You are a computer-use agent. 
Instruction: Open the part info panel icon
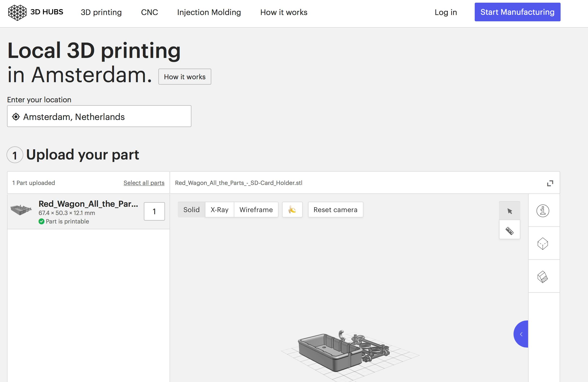pos(543,211)
